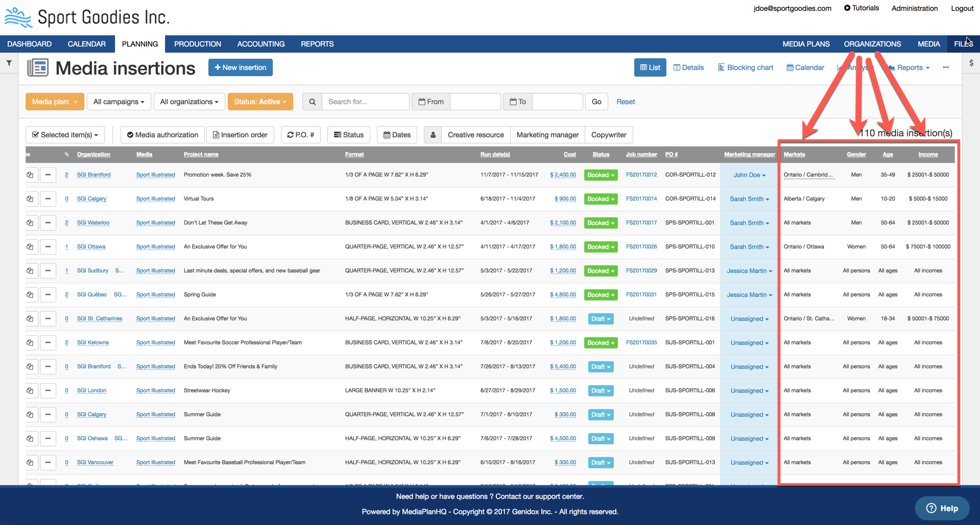Viewport: 980px width, 525px height.
Task: Switch to Blocking chart view
Action: click(x=745, y=67)
